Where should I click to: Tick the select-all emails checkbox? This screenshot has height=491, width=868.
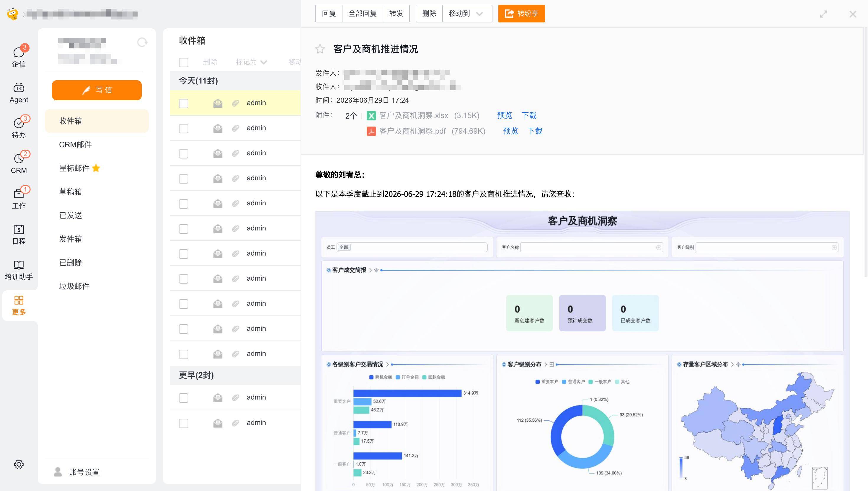tap(184, 62)
